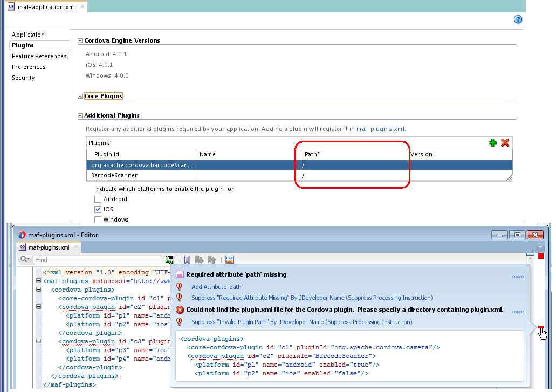Click lightbulb icon beside Suppress Required Attribute Missing

coord(180,297)
